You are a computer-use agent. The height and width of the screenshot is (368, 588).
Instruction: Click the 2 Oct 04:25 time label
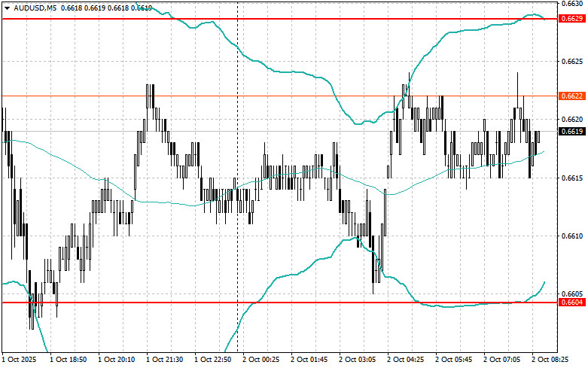pos(406,360)
